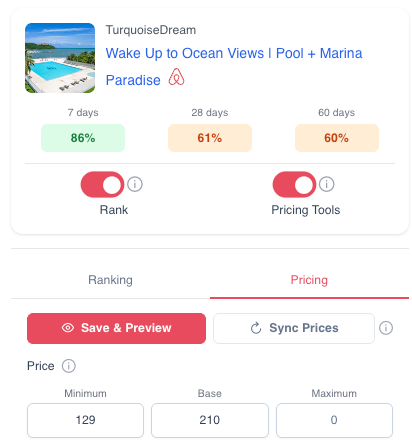The width and height of the screenshot is (412, 446).
Task: Click the refresh icon on Sync Prices
Action: click(256, 328)
